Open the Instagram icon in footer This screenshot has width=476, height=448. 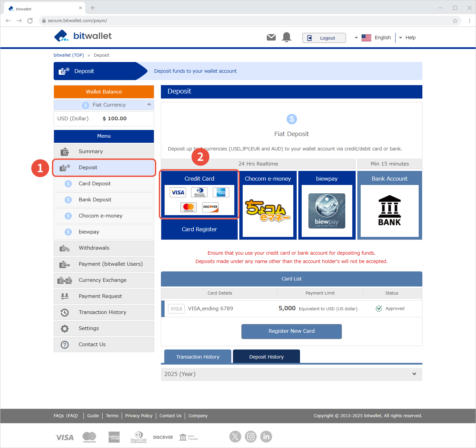tap(251, 437)
